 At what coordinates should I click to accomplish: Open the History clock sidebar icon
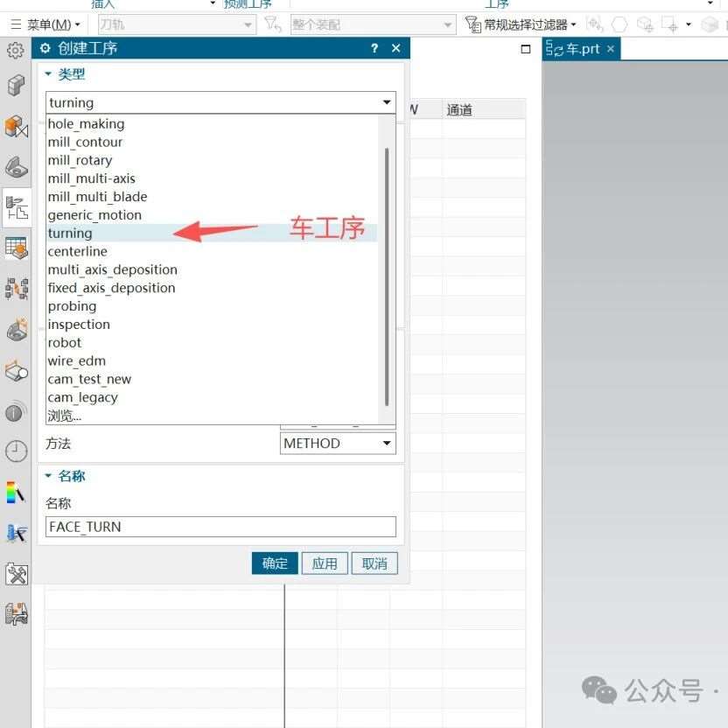click(17, 451)
